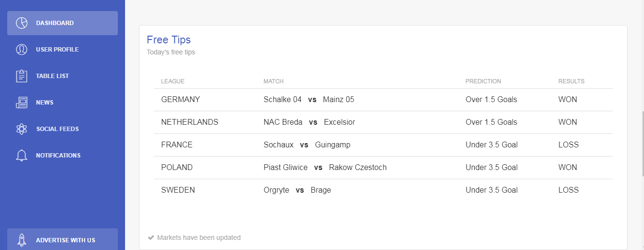Viewport: 644px width, 250px height.
Task: Click the Dashboard pie chart icon
Action: pos(22,23)
